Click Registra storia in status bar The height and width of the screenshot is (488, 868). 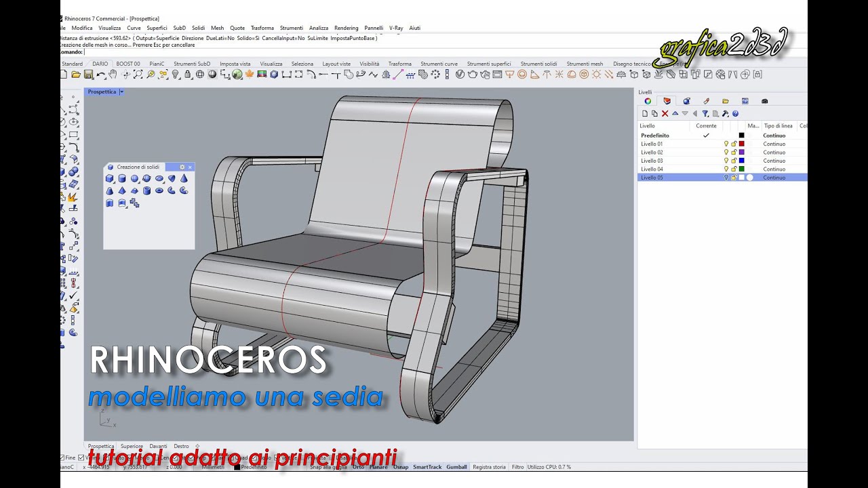(x=489, y=466)
